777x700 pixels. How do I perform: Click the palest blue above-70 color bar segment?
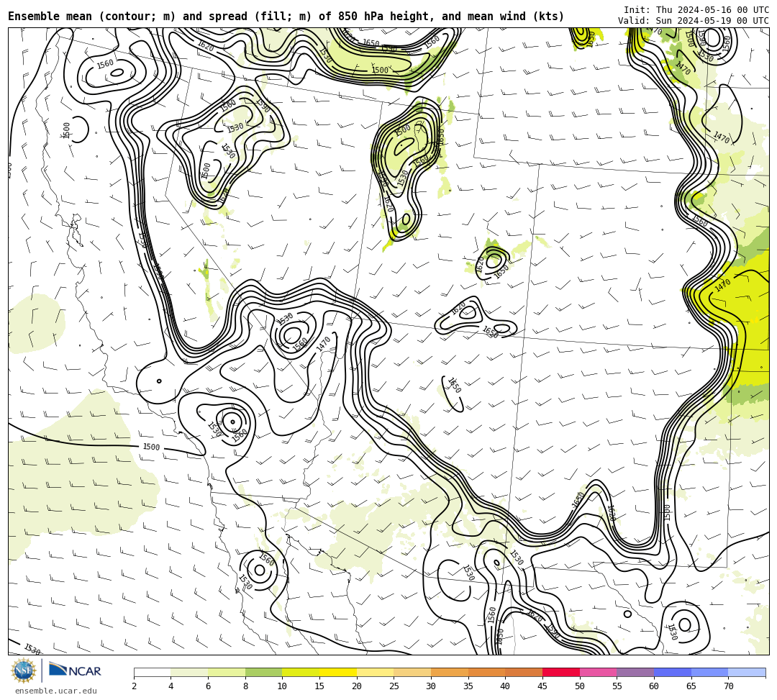pyautogui.click(x=747, y=672)
